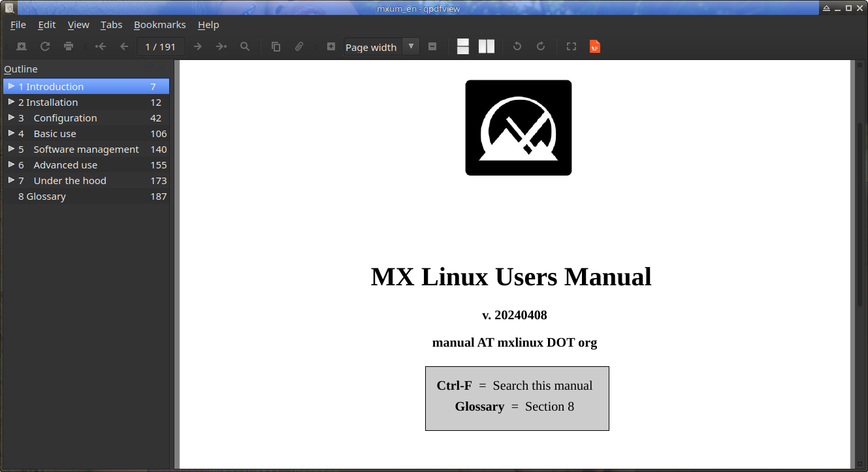Open the Help menu
The width and height of the screenshot is (868, 472).
click(x=208, y=25)
